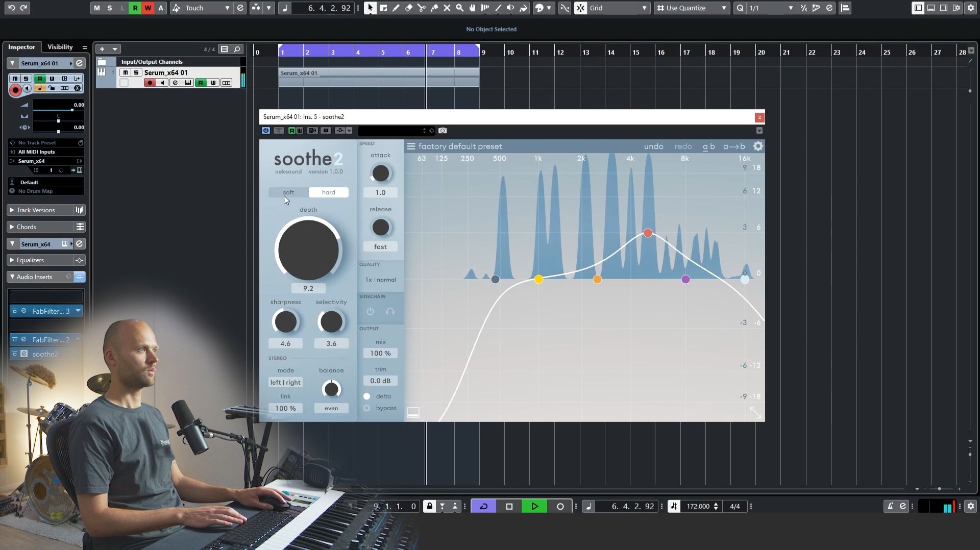Switch to the Inspector tab
Image resolution: width=980 pixels, height=550 pixels.
tap(21, 47)
